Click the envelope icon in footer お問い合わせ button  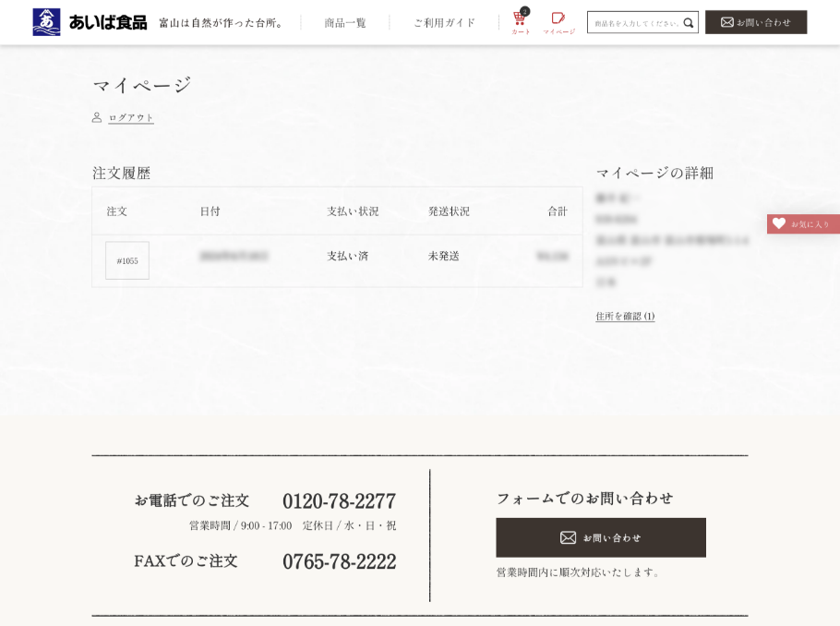point(568,537)
